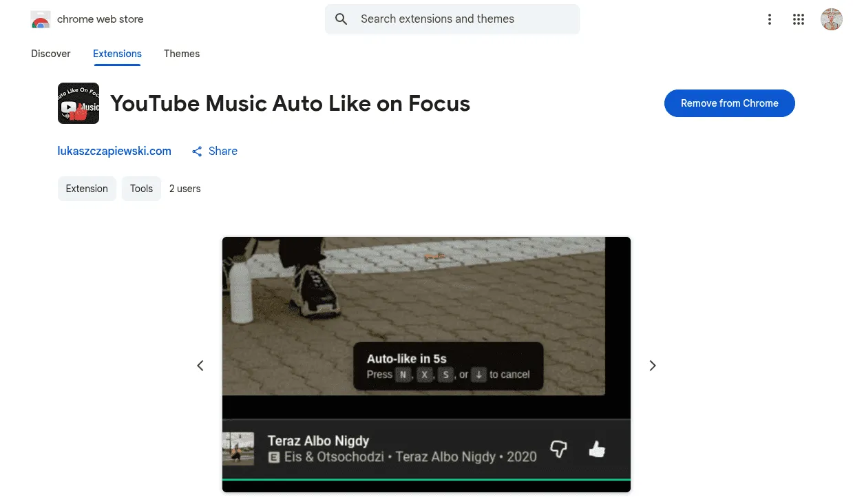This screenshot has height=504, width=853.
Task: Click the search magnifier icon
Action: coord(341,19)
